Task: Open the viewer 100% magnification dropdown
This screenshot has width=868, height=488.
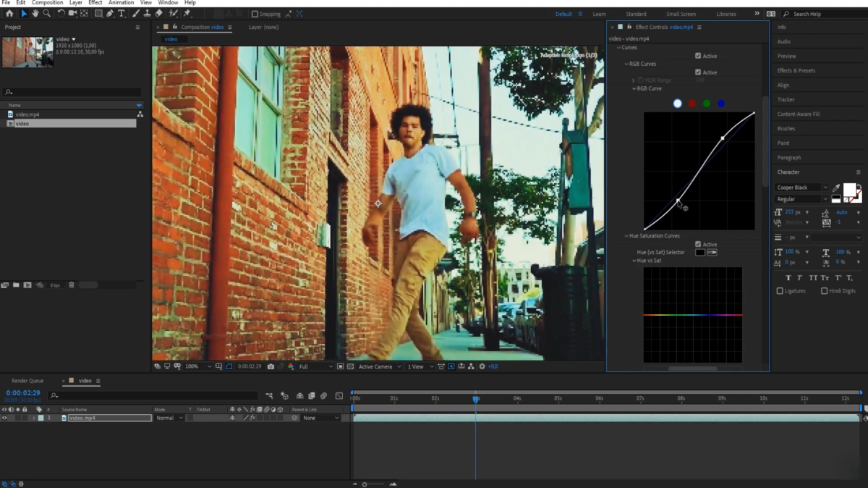Action: coord(198,366)
